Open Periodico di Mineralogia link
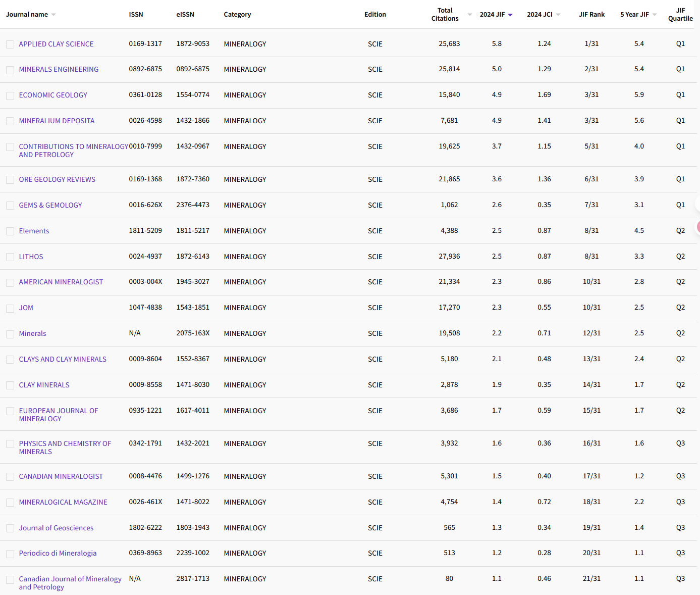The width and height of the screenshot is (700, 595). 58,553
